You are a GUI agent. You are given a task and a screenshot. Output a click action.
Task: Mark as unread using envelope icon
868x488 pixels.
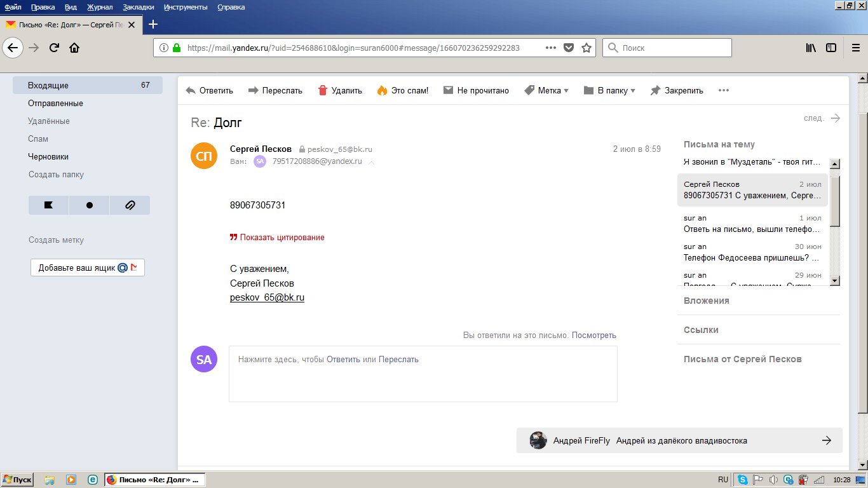448,90
